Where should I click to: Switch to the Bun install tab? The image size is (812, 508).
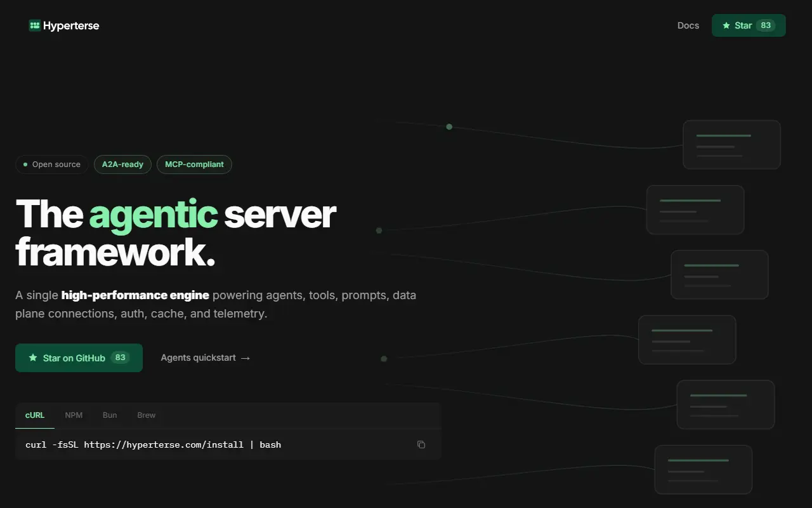click(110, 415)
